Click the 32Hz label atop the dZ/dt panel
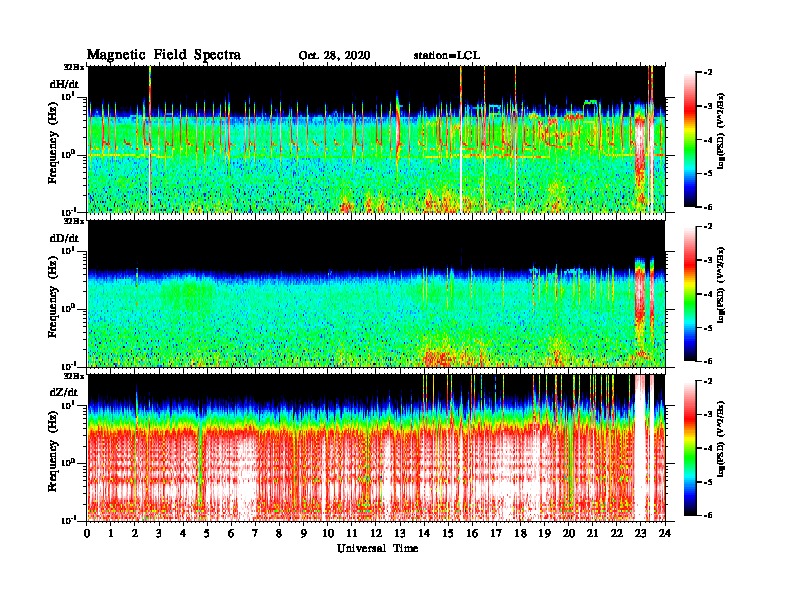 tap(74, 376)
